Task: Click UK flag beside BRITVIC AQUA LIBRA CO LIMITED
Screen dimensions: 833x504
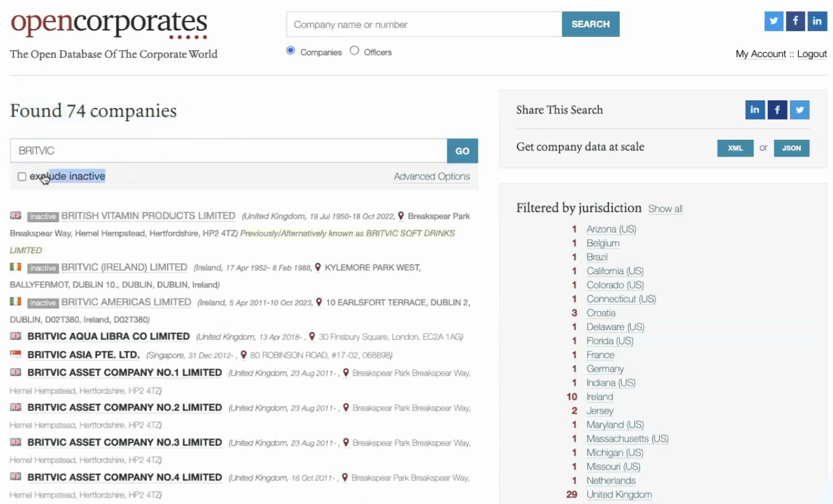Action: click(x=16, y=336)
